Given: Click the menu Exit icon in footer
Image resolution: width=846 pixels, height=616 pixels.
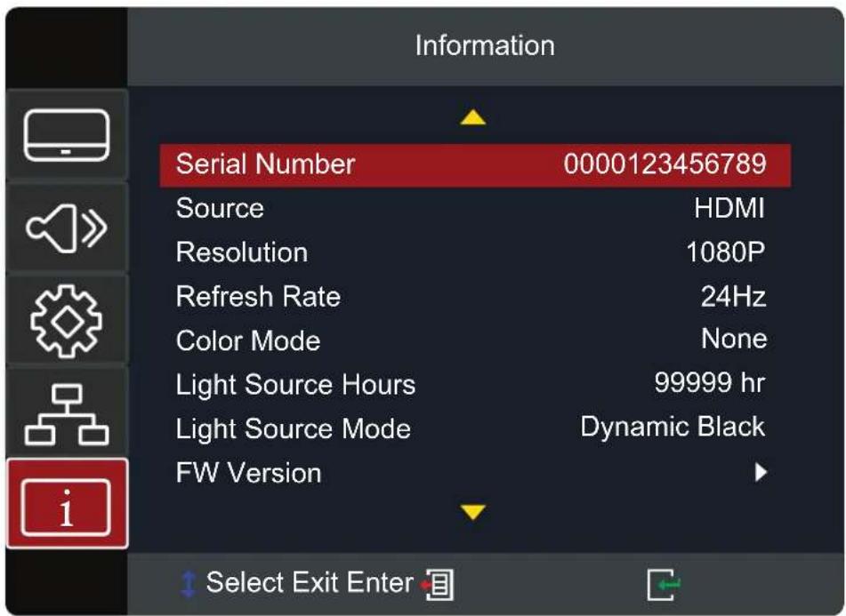Looking at the screenshot, I should pos(439,584).
